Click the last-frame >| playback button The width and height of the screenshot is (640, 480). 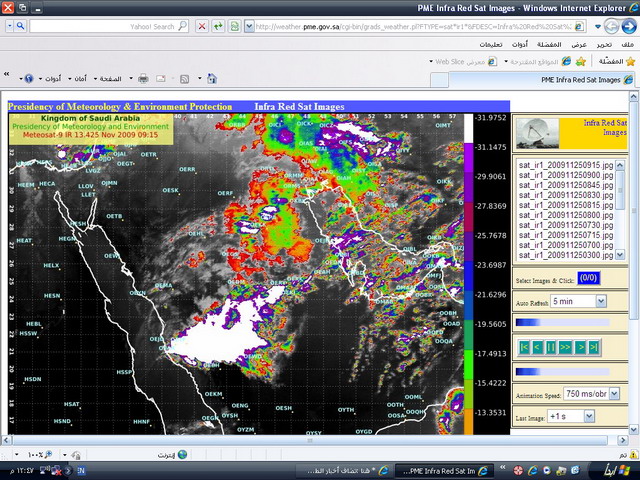point(593,347)
